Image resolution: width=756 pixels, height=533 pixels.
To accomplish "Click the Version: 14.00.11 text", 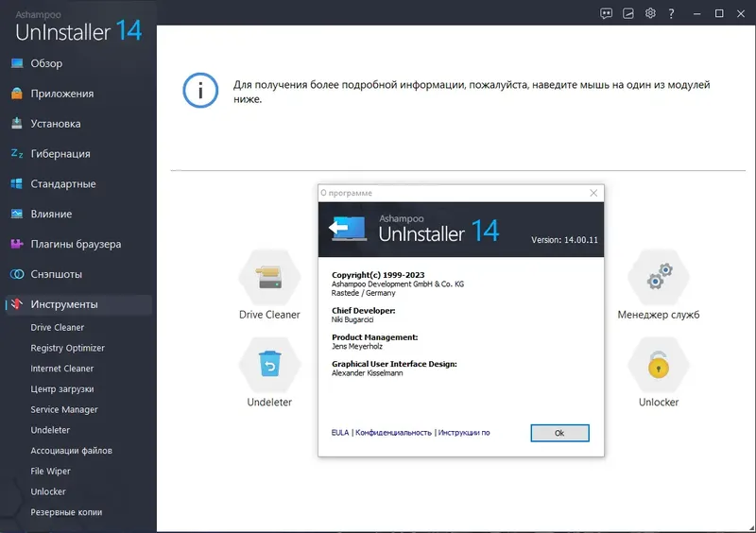I will point(564,240).
